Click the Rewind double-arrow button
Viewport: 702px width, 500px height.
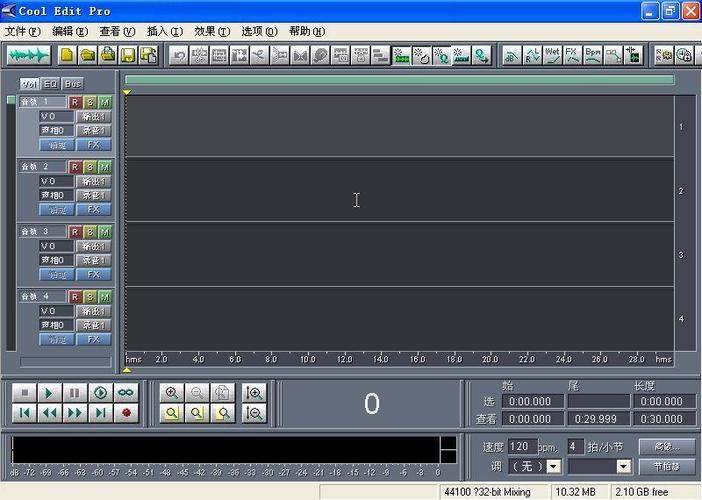coord(49,413)
